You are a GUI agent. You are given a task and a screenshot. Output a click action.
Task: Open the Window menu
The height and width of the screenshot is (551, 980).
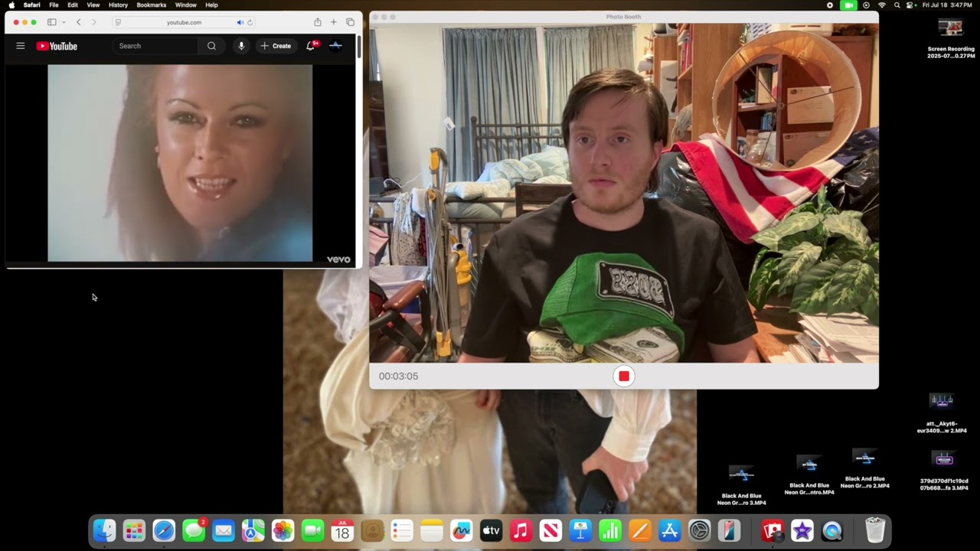click(186, 5)
